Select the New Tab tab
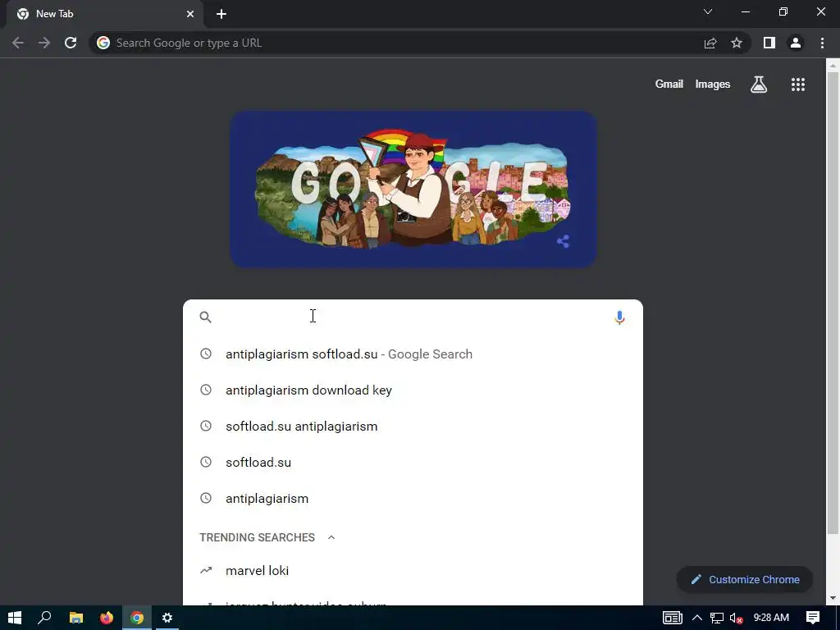 click(104, 14)
